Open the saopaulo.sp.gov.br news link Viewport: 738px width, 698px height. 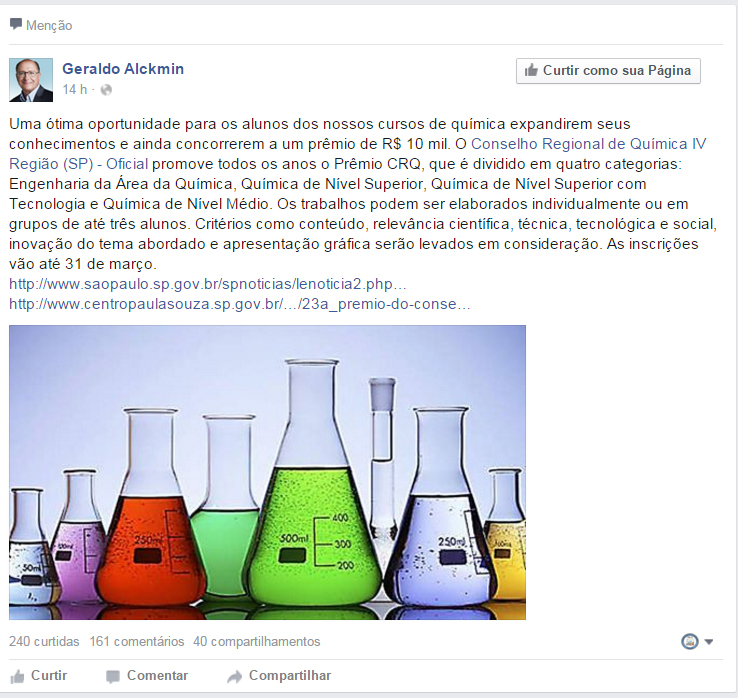[208, 284]
